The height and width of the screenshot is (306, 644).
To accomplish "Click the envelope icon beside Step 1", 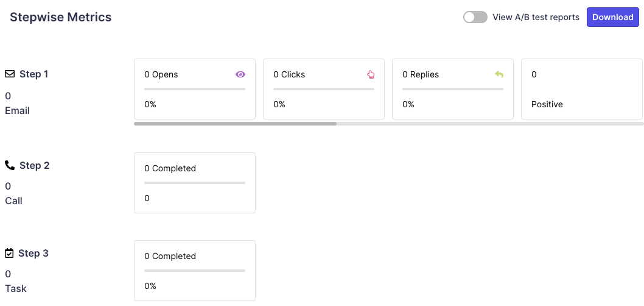I will [10, 74].
